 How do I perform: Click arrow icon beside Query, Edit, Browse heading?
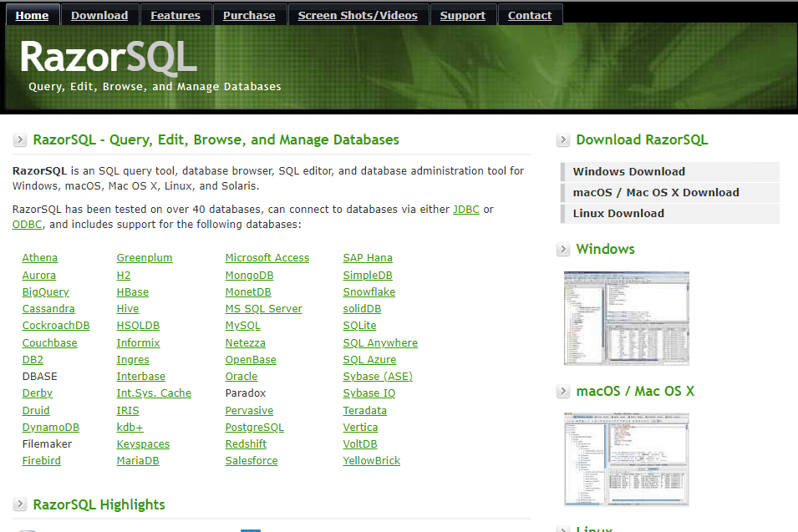point(20,139)
